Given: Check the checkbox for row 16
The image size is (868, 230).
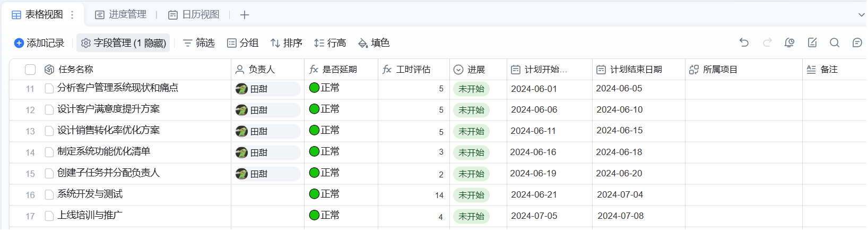Looking at the screenshot, I should (x=49, y=195).
